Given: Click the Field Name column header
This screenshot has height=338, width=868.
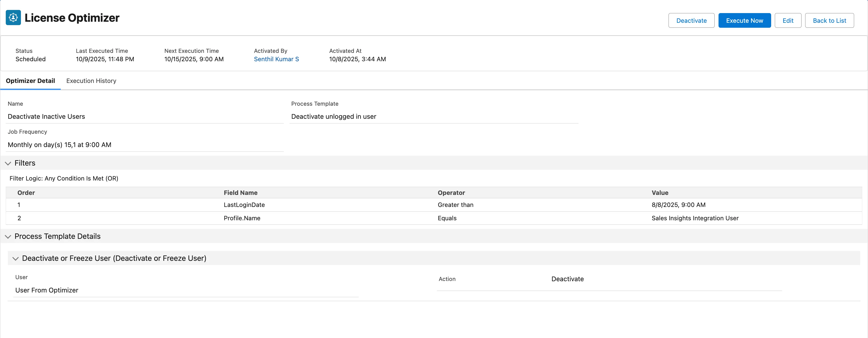Looking at the screenshot, I should click(240, 193).
